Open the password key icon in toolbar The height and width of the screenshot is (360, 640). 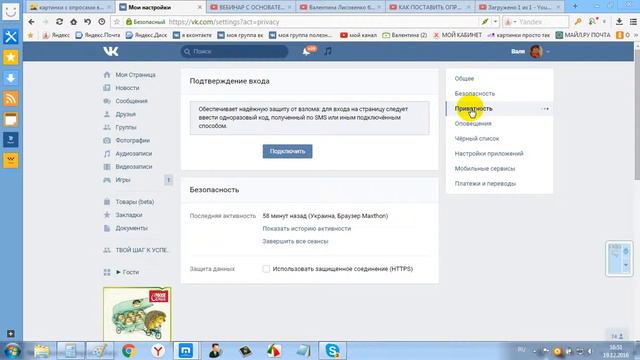(x=578, y=22)
